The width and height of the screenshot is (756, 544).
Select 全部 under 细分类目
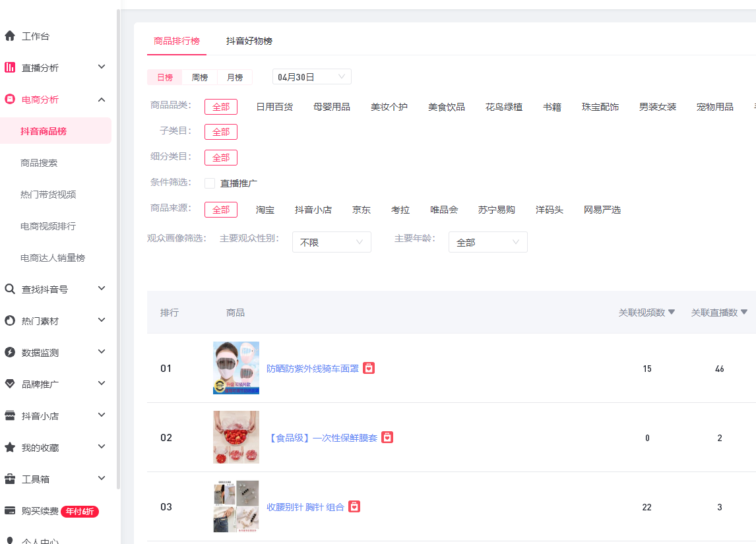pyautogui.click(x=221, y=158)
